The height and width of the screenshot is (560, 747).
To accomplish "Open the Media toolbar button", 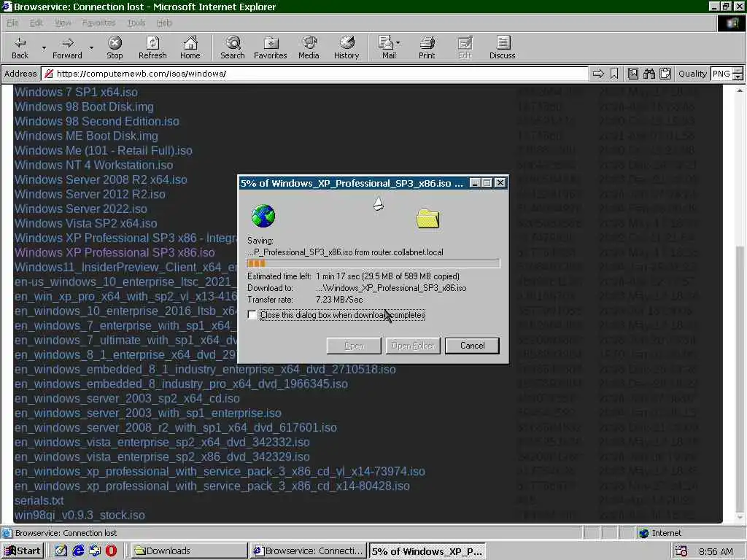I will pyautogui.click(x=309, y=47).
